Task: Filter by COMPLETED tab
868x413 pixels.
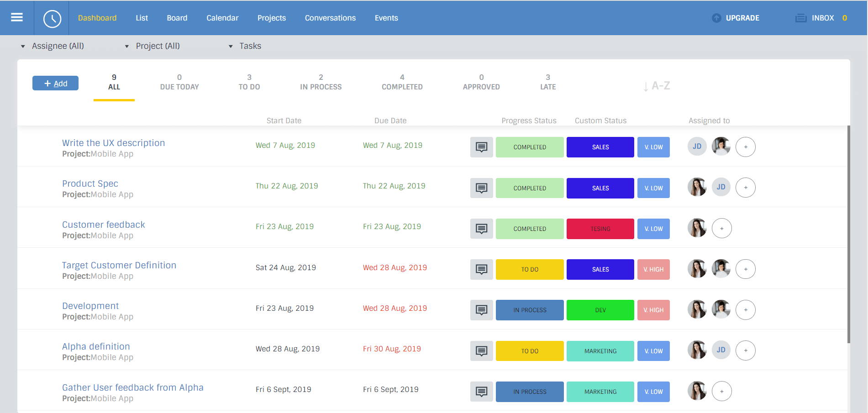Action: [x=402, y=83]
